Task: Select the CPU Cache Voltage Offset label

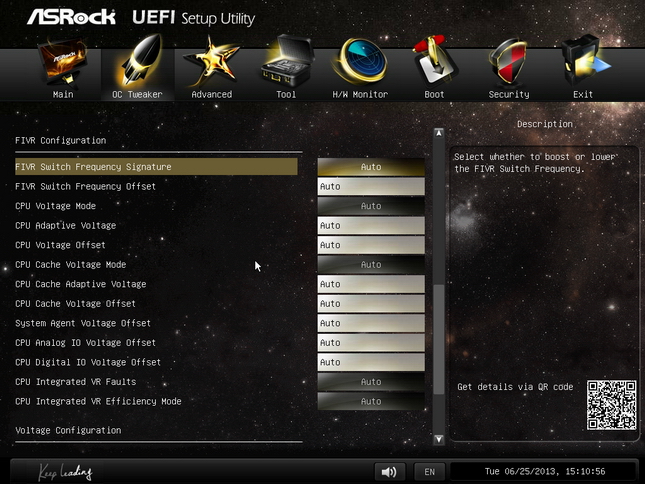Action: click(76, 304)
